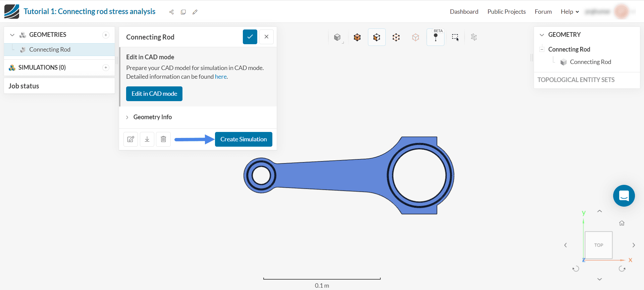Expand the Geometry Info section

[152, 117]
